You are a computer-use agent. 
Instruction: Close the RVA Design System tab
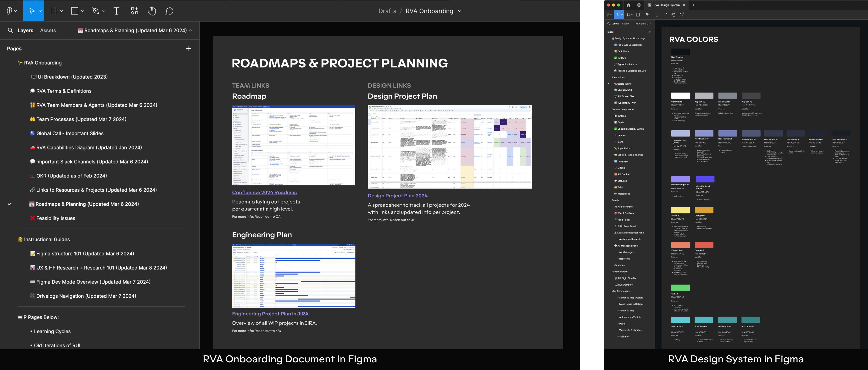click(x=684, y=5)
